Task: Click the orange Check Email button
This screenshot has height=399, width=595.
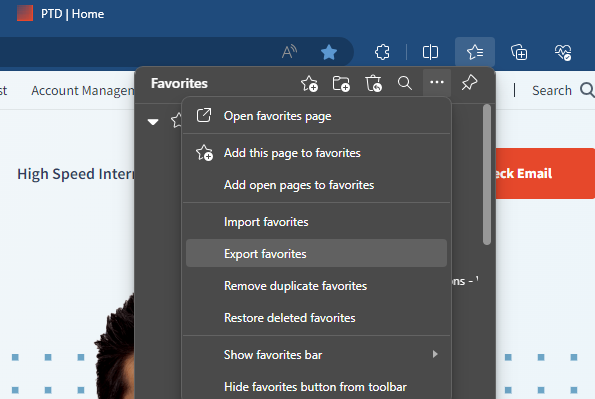Action: coord(545,173)
